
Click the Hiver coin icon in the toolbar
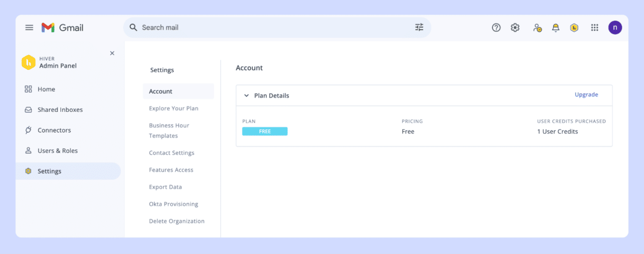(574, 27)
